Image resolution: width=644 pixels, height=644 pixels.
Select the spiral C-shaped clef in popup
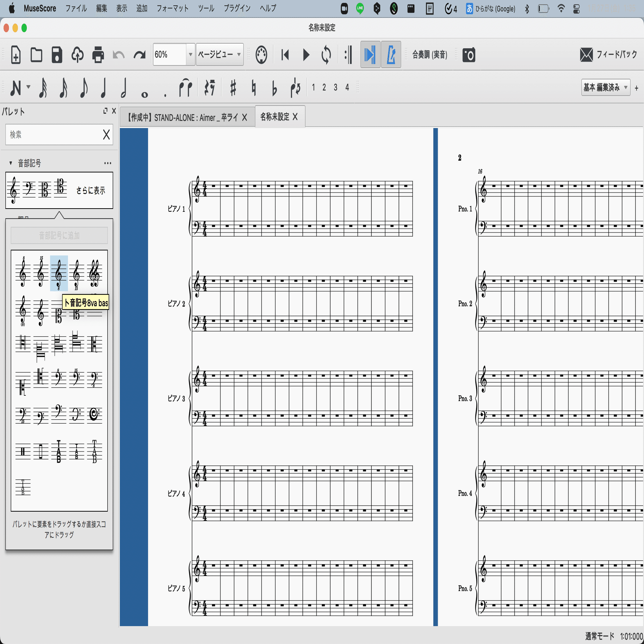94,414
